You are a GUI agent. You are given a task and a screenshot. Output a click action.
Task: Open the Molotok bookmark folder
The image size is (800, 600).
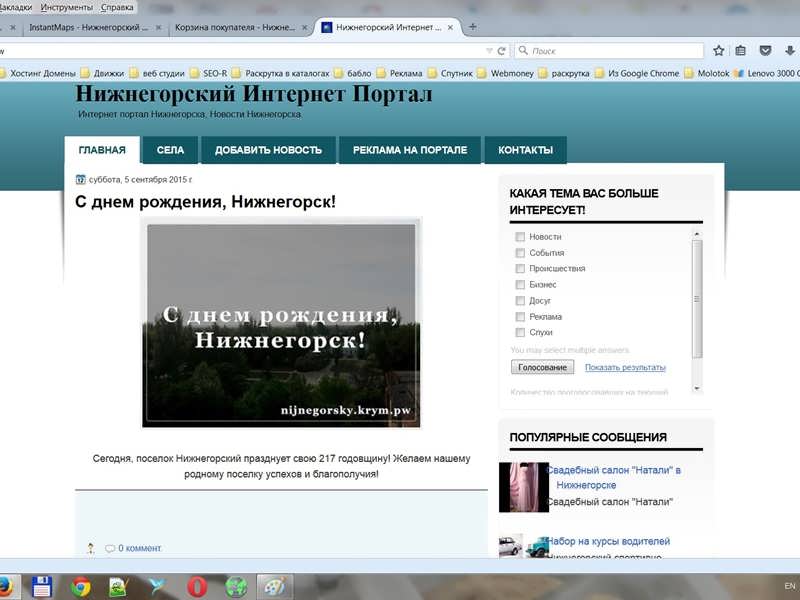tap(707, 73)
